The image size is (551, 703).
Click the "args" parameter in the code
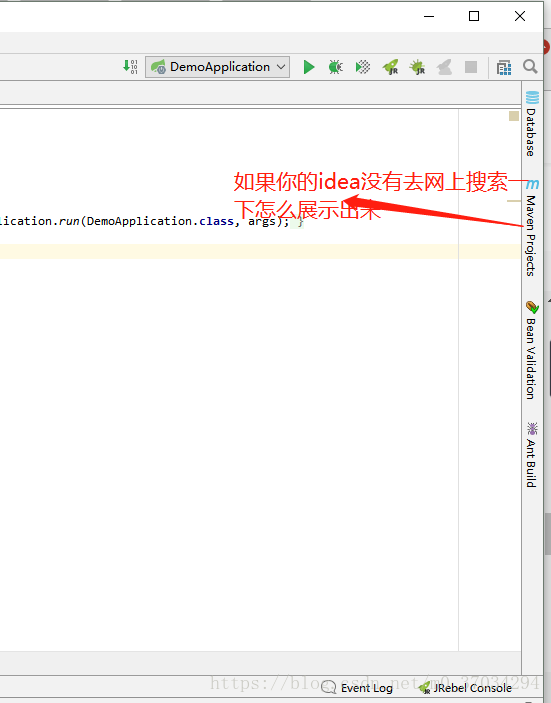point(261,221)
